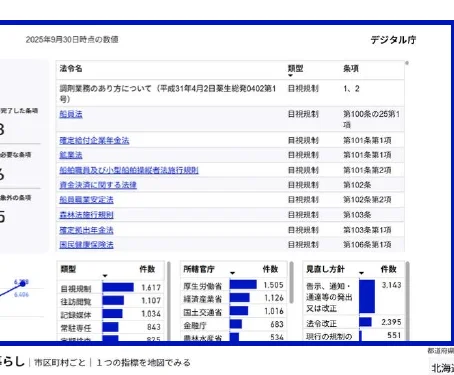Viewport: 454px width, 375px height.
Task: Click the 第100条の25第1項 cell
Action: 371,119
